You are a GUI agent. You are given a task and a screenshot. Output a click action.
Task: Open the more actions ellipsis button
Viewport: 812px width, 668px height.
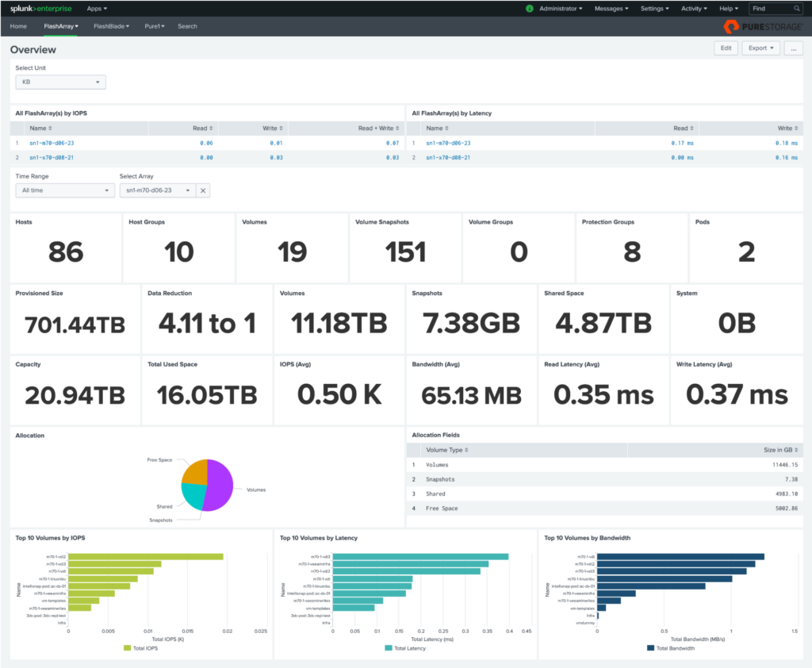793,48
